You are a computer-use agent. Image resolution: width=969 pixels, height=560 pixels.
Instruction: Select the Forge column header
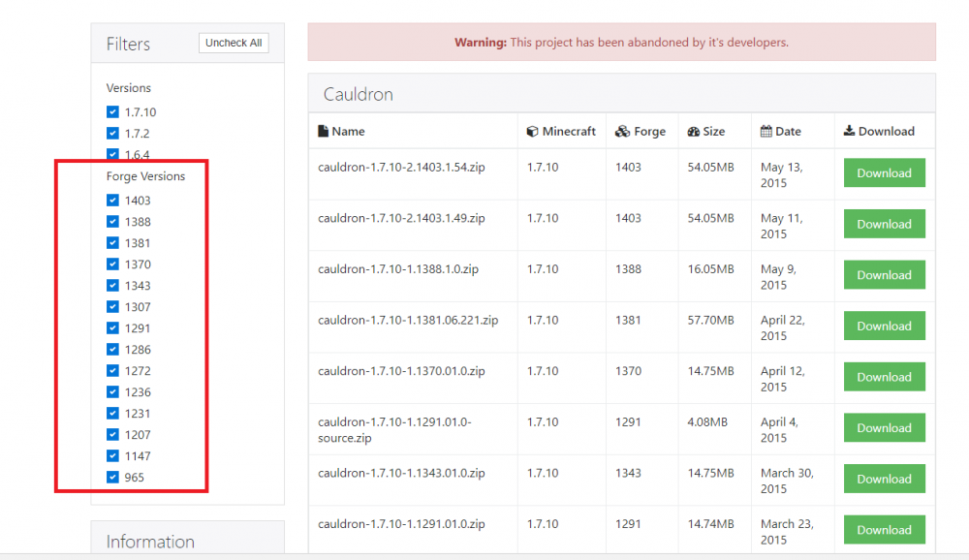641,131
